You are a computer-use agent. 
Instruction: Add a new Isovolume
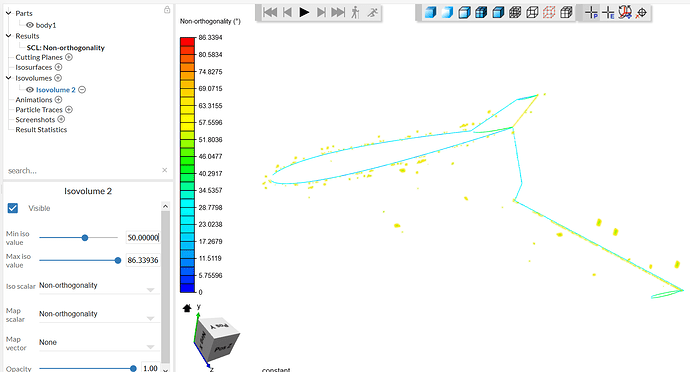point(58,78)
